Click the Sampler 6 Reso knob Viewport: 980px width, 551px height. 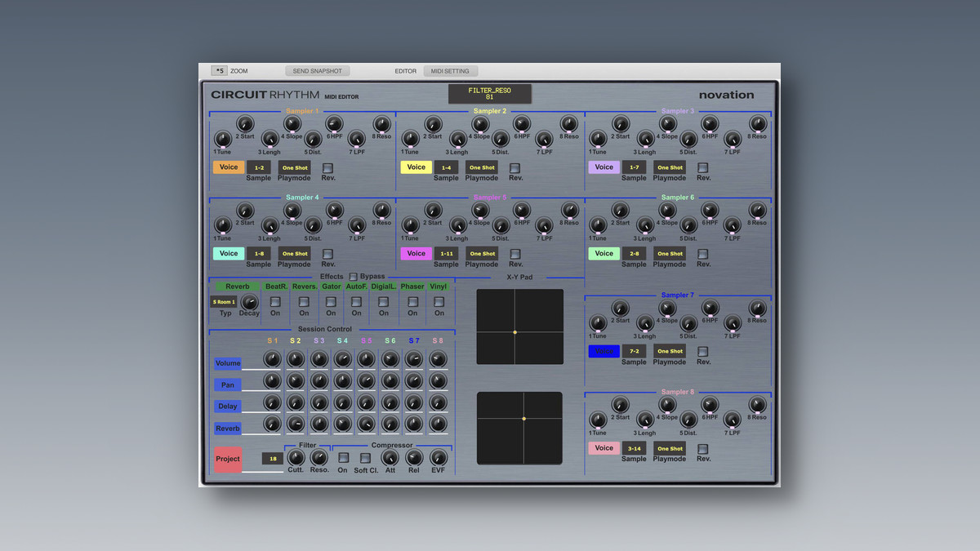pos(758,210)
